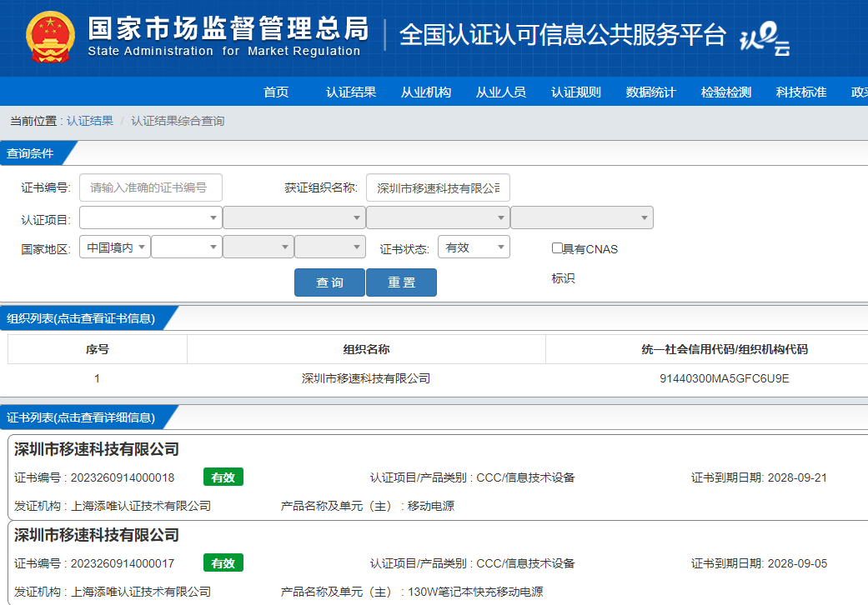Click the 认e云 logo icon

(x=765, y=38)
